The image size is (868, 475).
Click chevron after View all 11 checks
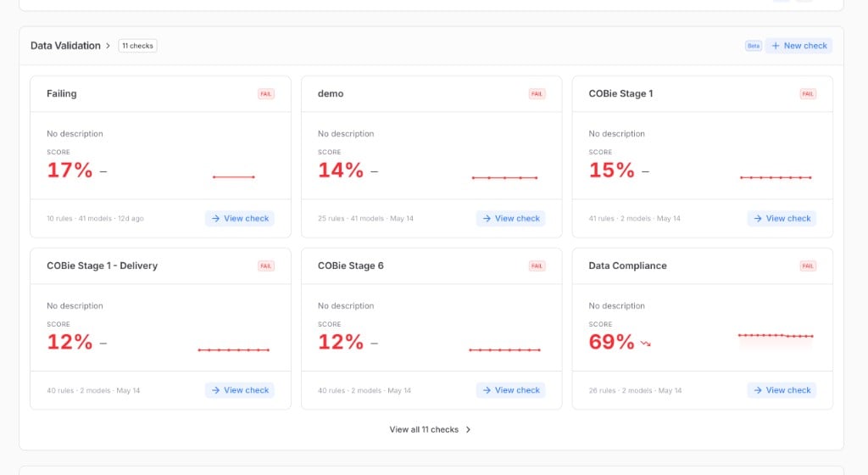468,429
